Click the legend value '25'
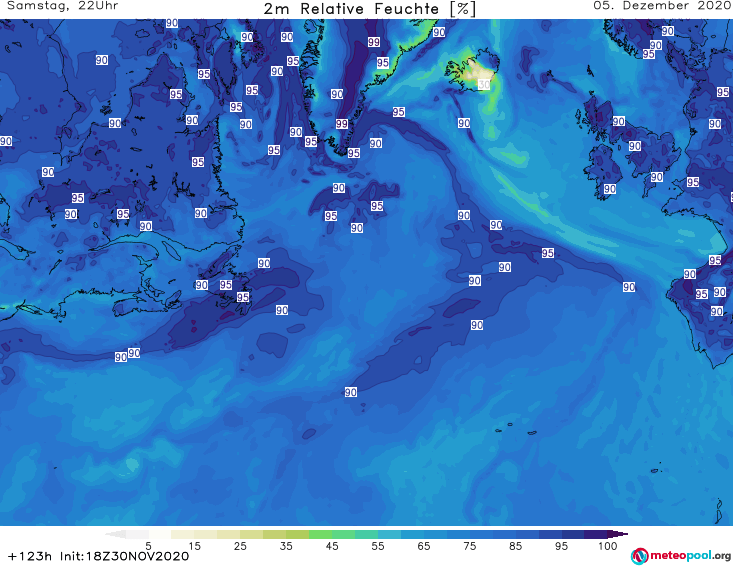The image size is (733, 566). (240, 546)
